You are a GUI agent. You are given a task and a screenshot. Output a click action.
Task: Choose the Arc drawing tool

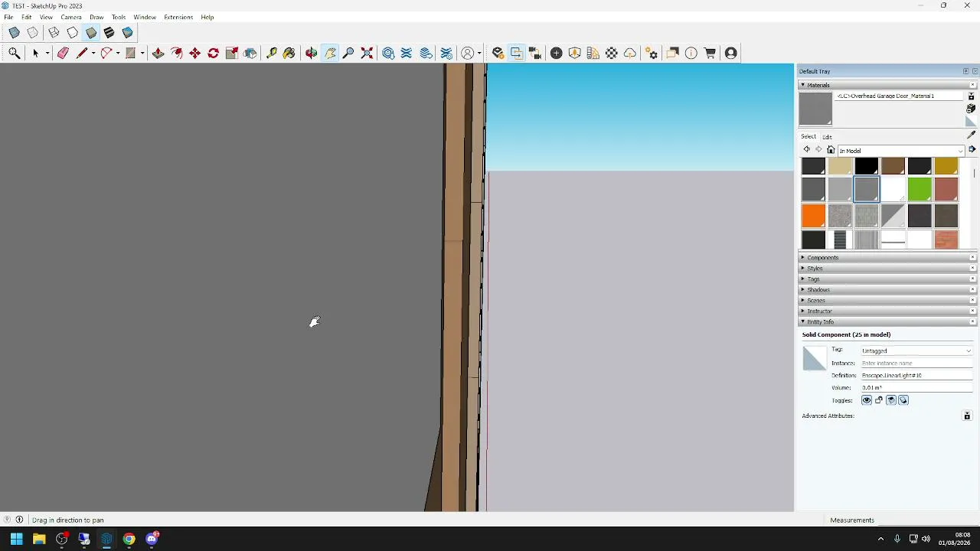[x=106, y=53]
